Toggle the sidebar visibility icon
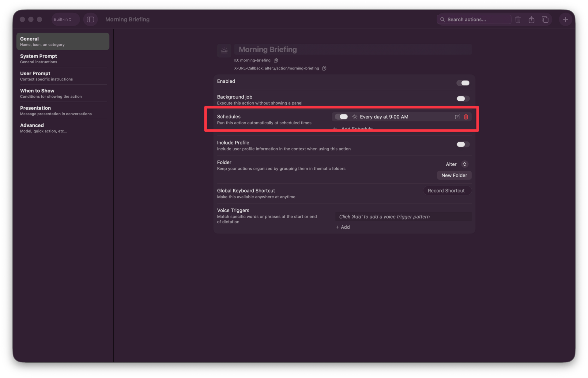This screenshot has width=588, height=378. [90, 20]
